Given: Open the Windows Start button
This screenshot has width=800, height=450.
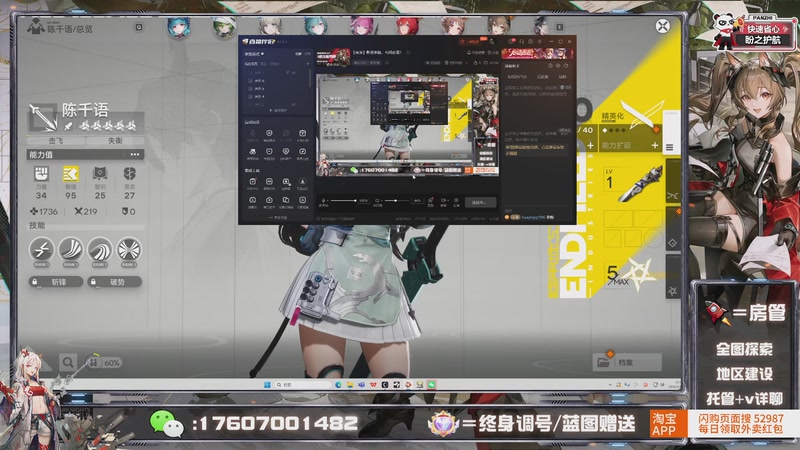Looking at the screenshot, I should coord(267,385).
